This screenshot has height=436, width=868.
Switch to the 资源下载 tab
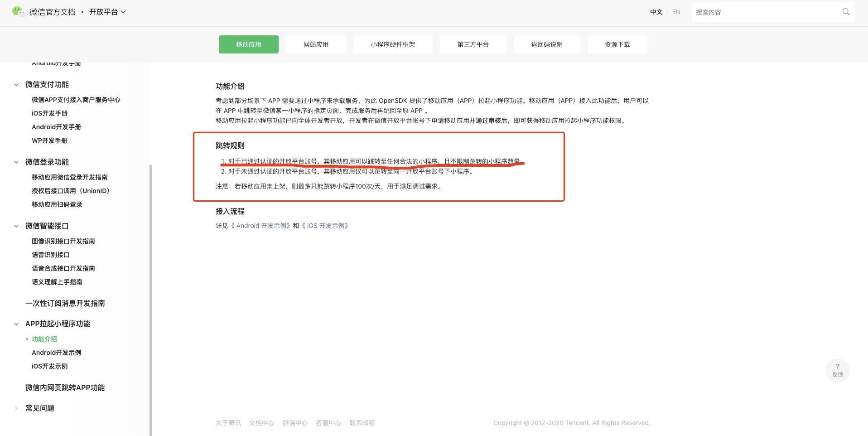tap(617, 44)
